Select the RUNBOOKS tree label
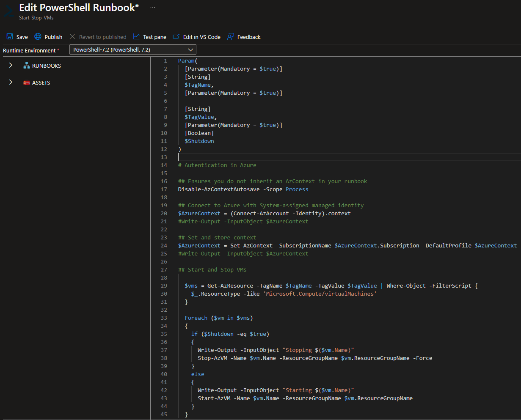 (x=47, y=66)
